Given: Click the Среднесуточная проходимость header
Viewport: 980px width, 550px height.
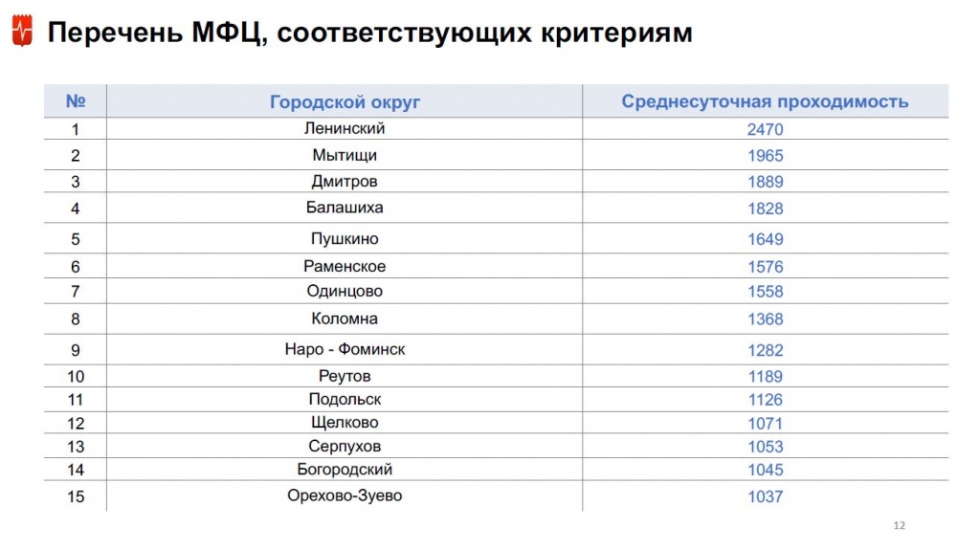Looking at the screenshot, I should pos(765,102).
